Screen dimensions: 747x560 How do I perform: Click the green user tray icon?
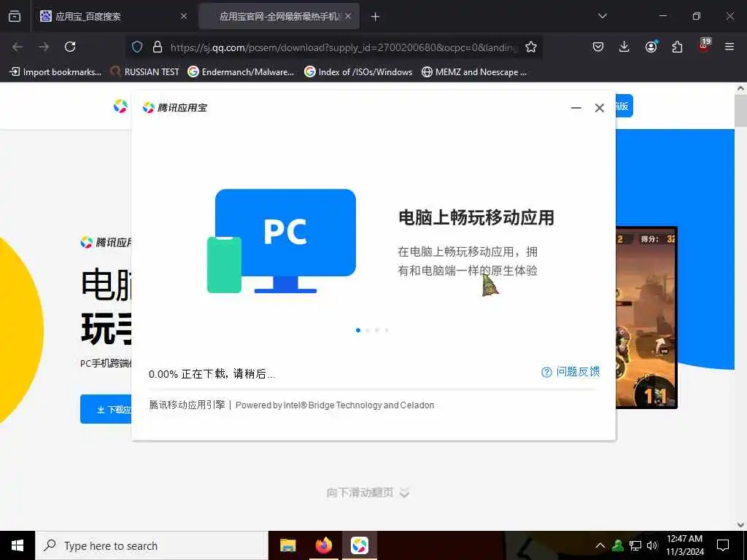pos(618,545)
